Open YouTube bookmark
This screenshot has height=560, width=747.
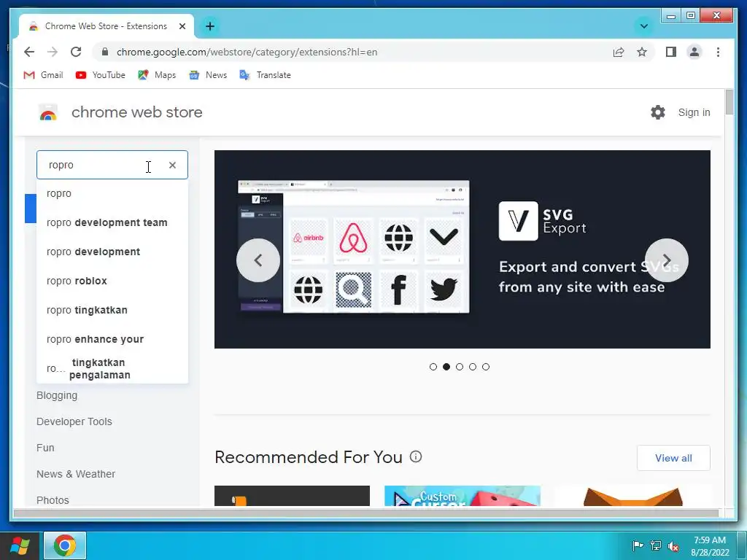point(101,75)
